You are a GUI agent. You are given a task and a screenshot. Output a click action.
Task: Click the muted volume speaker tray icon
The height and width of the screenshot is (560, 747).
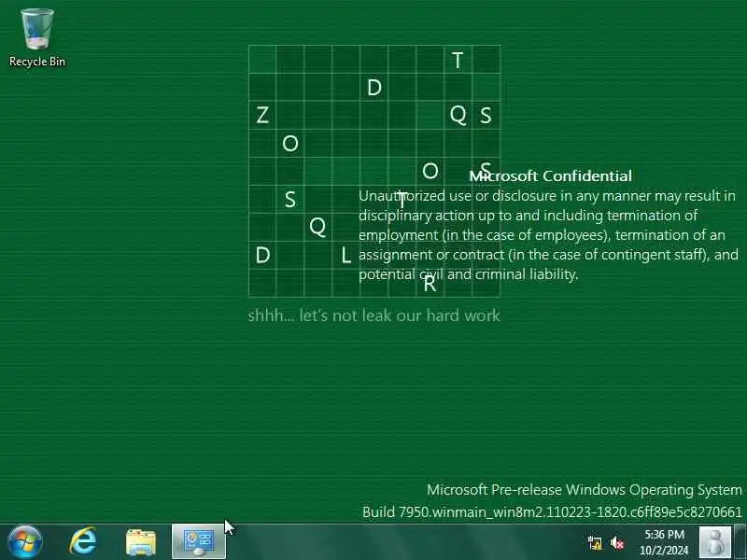pos(617,543)
